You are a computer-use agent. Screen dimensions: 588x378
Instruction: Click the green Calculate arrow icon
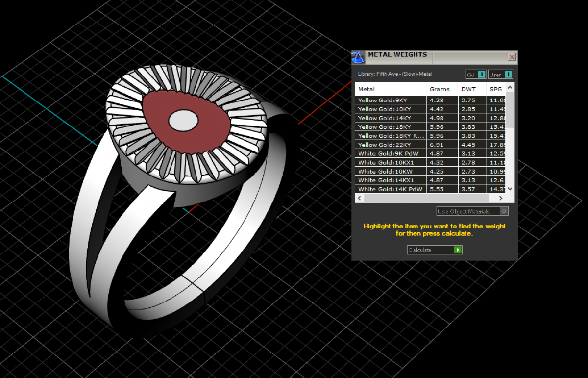tap(458, 250)
